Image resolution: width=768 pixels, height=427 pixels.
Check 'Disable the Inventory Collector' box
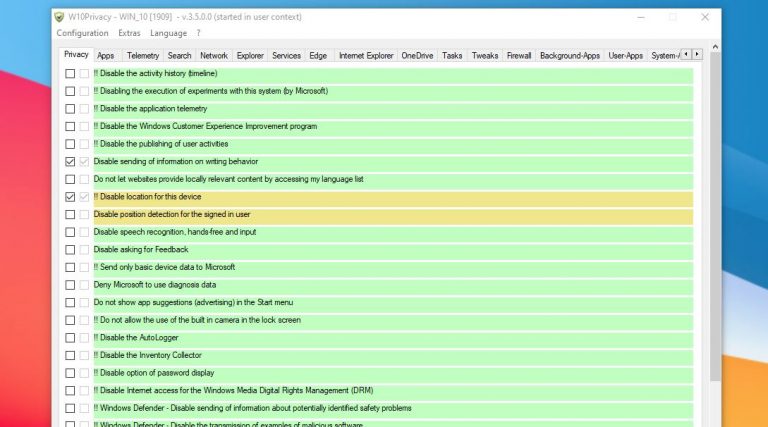(x=70, y=356)
